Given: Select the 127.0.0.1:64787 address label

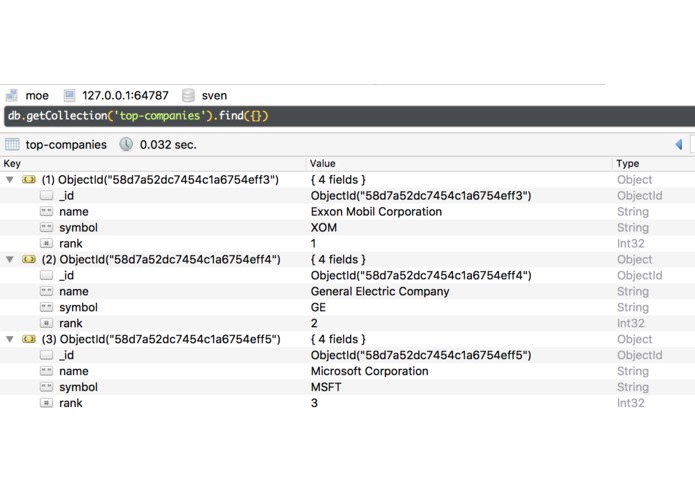Looking at the screenshot, I should pos(125,95).
